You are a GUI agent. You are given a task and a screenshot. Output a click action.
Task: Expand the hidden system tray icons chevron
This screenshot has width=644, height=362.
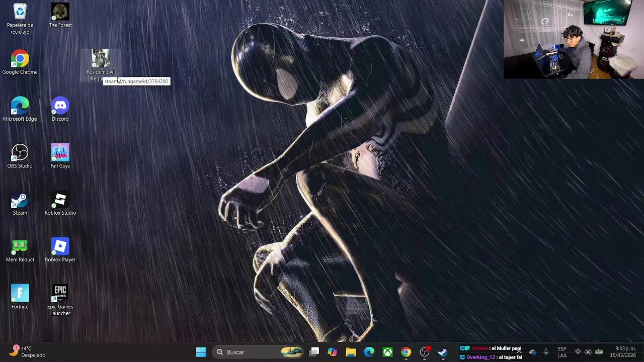(519, 352)
